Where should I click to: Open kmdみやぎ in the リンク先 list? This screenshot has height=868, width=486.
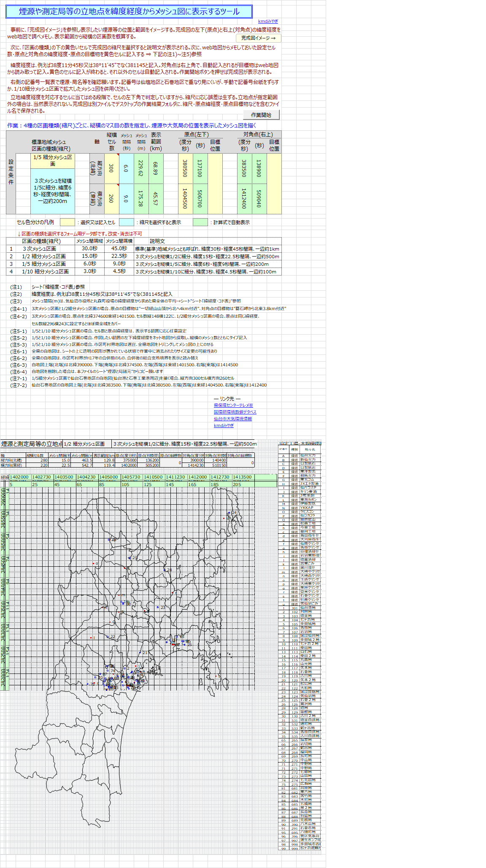(x=224, y=425)
